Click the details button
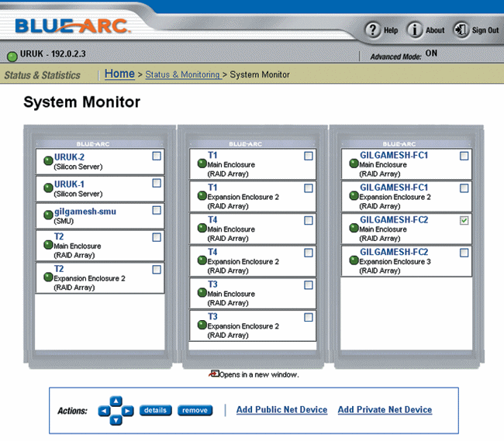Screen dimensions: 504x441 click(x=156, y=411)
